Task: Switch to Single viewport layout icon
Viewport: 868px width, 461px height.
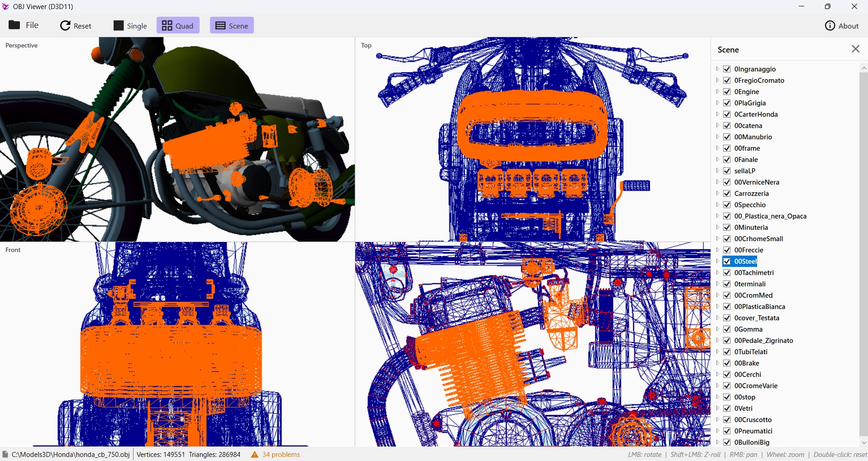Action: point(119,25)
